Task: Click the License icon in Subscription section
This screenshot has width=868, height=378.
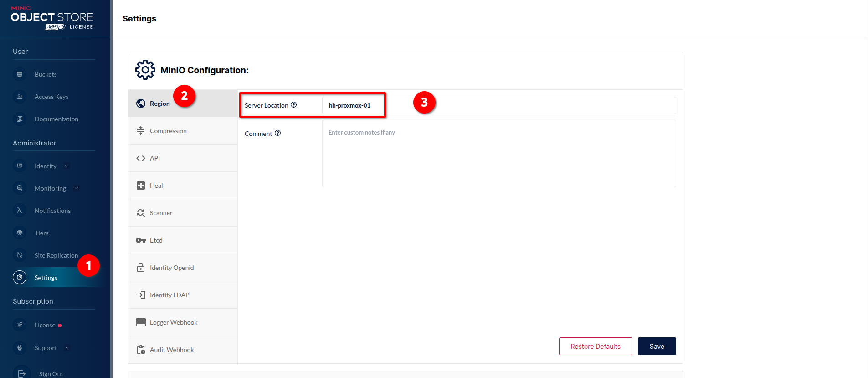Action: click(x=20, y=325)
